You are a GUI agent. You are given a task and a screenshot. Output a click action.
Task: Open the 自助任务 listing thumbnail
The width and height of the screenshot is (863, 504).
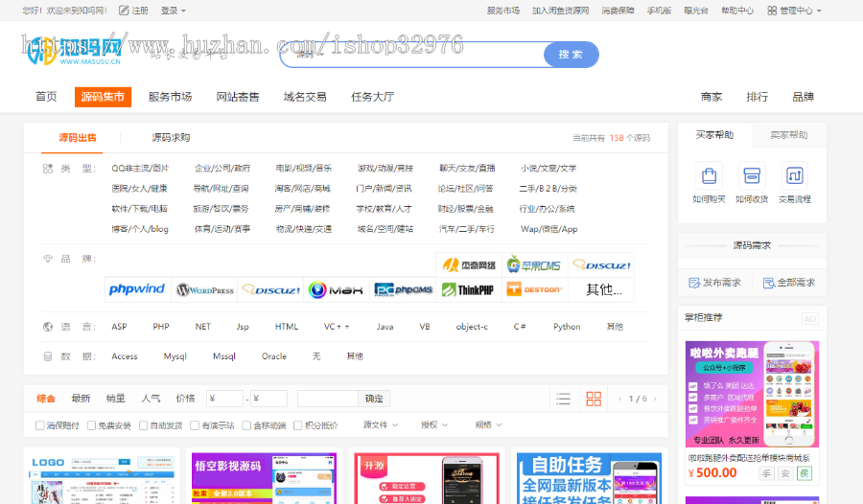(589, 479)
